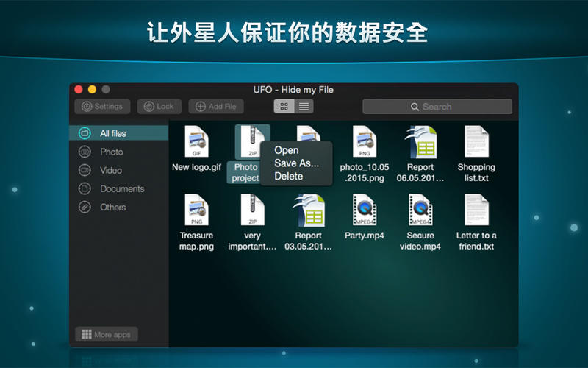The image size is (588, 368).
Task: Click the gear icon on Settings
Action: click(87, 107)
